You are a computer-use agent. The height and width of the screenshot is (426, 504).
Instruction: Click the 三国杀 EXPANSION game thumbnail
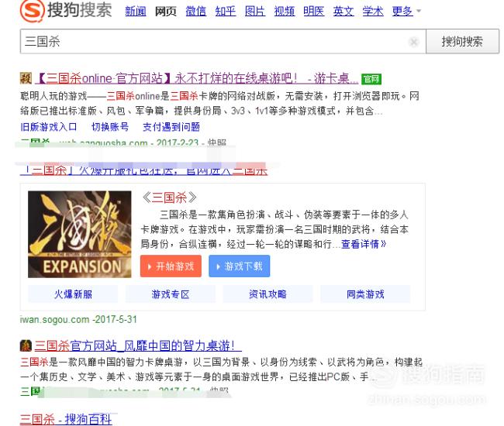click(79, 235)
